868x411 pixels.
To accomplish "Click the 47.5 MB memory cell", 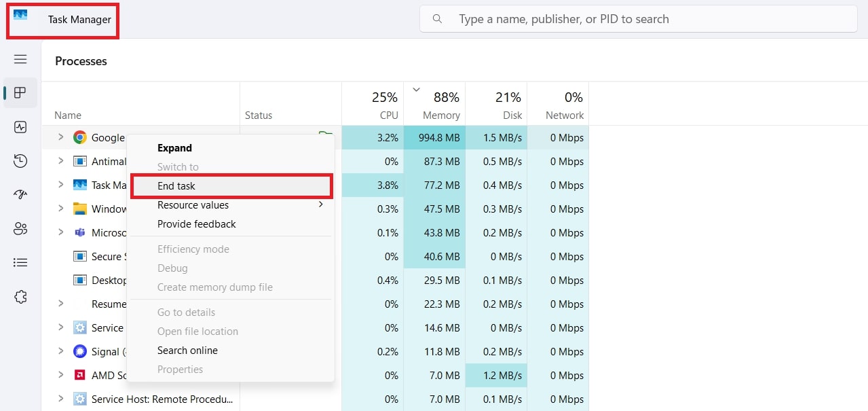I will pos(434,209).
